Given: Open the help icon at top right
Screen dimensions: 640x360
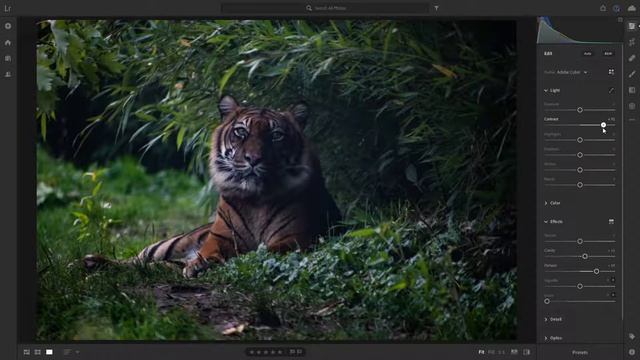Looking at the screenshot, I should (617, 8).
